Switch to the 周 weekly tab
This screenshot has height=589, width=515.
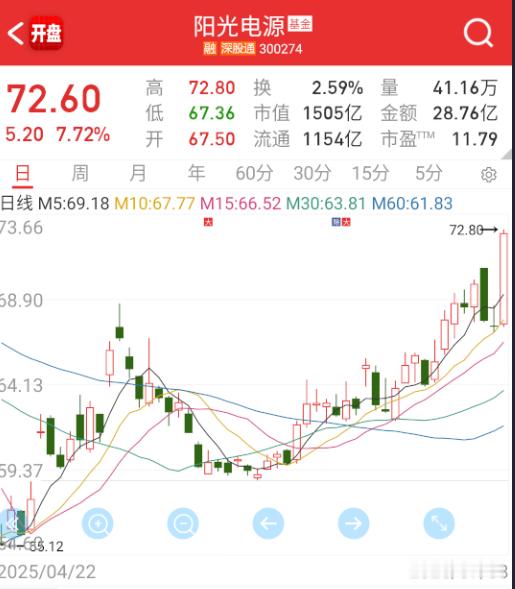pos(80,174)
